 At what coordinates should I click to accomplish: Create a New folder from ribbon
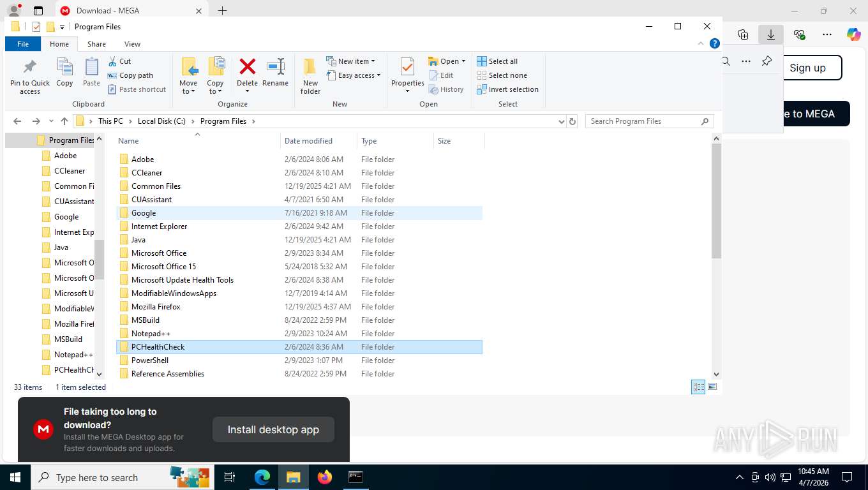click(x=311, y=76)
